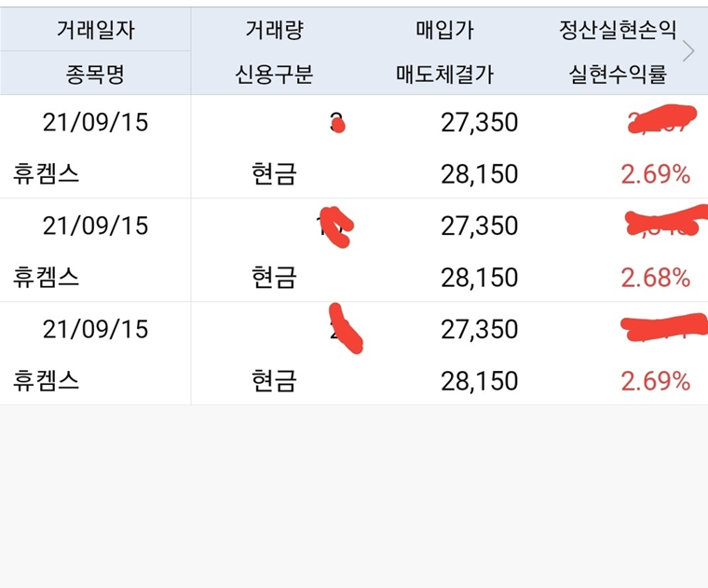The height and width of the screenshot is (588, 708).
Task: Open 휴켐스 in the third row
Action: (47, 381)
